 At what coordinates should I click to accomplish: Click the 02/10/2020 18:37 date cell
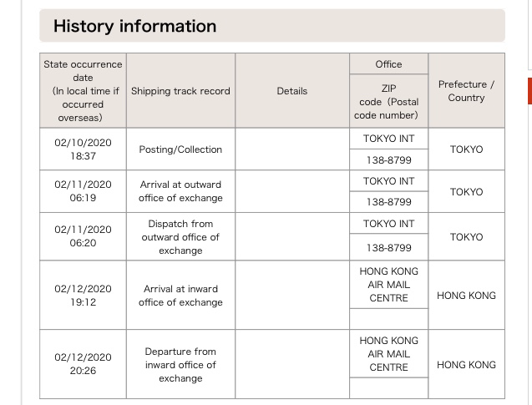pyautogui.click(x=84, y=149)
